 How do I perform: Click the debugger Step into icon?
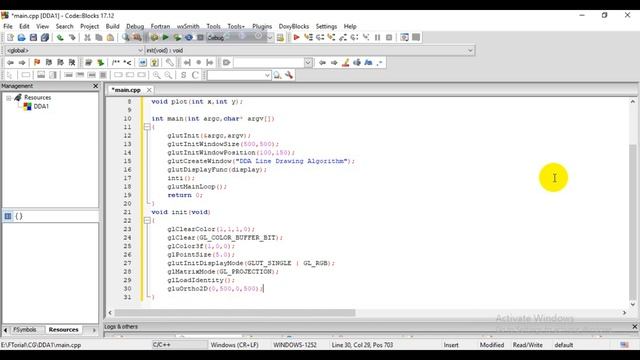coord(331,38)
